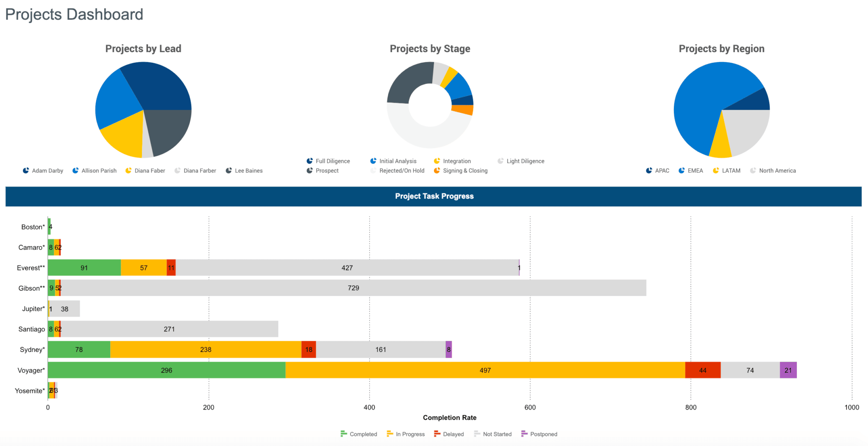Click the Prospect legend icon

click(x=310, y=170)
